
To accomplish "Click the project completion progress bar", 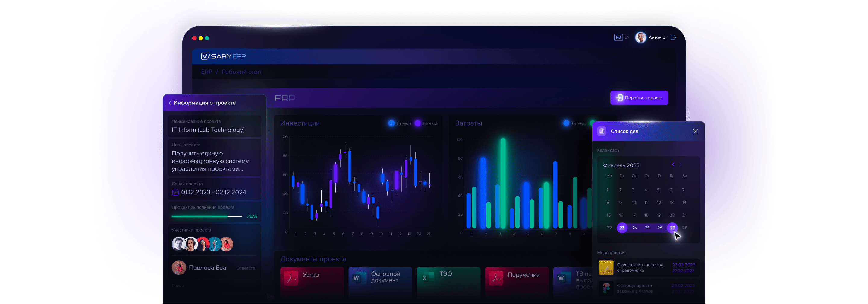I will (x=206, y=216).
